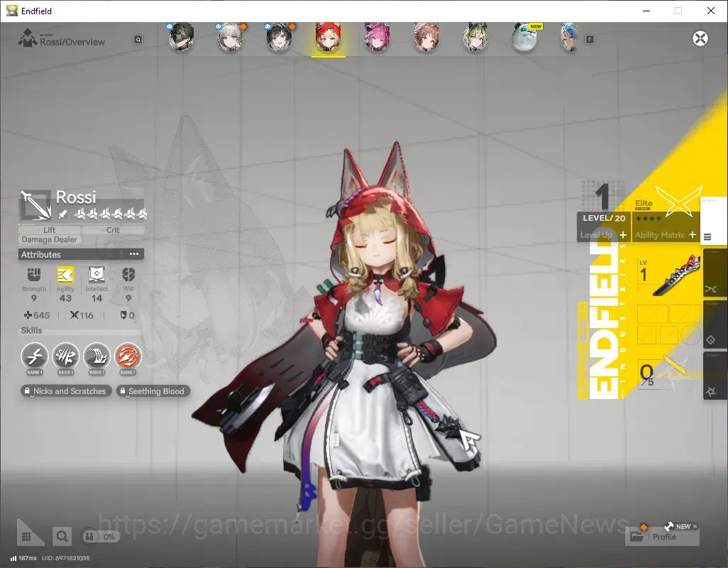Select the dark-haired masked operator portrait
This screenshot has width=728, height=568.
click(181, 37)
